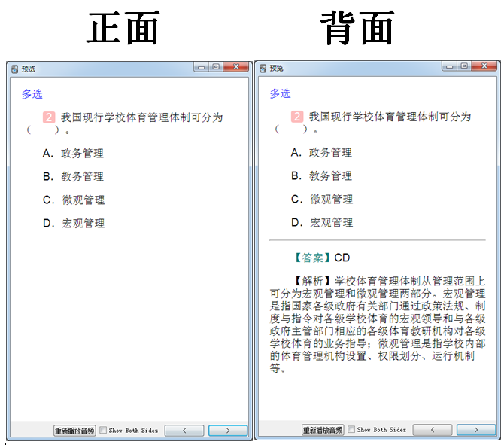
Task: Click the question text in the right window
Action: 373,123
